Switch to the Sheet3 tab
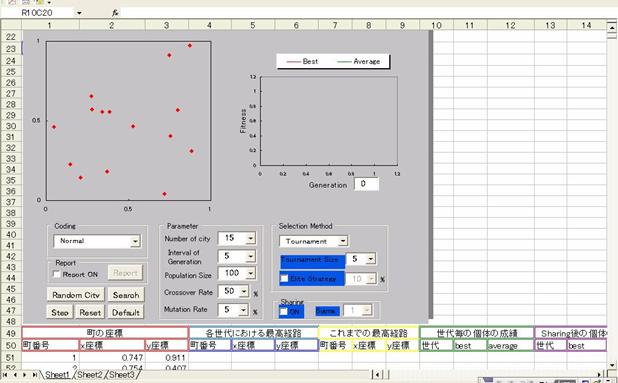 [x=121, y=374]
